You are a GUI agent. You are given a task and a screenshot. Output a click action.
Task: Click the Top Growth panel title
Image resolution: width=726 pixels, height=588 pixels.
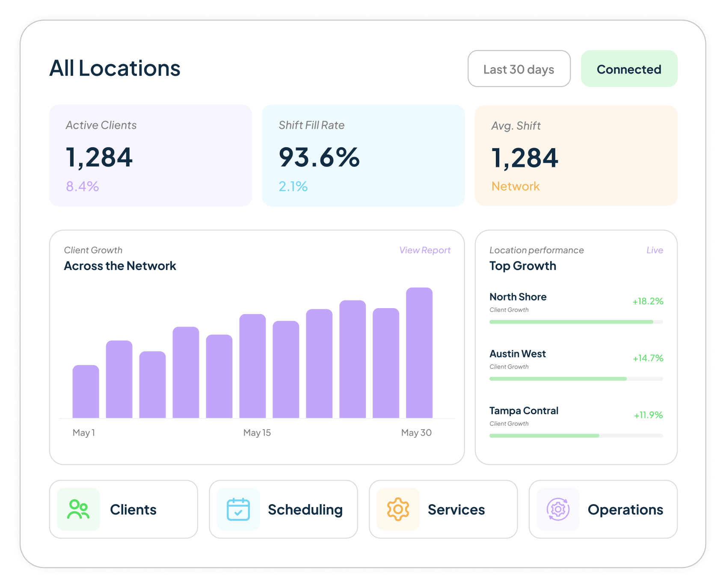pos(523,266)
